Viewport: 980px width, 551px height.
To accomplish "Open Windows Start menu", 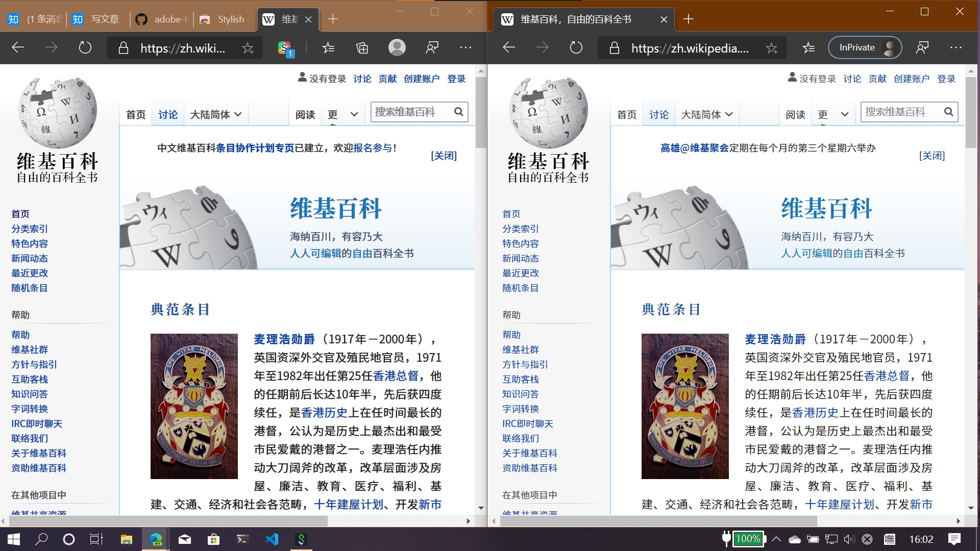I will (14, 539).
